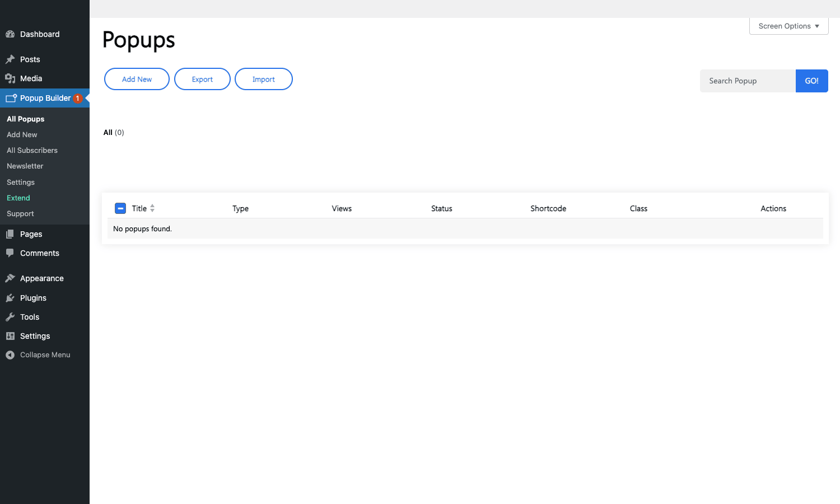
Task: Click the Settings sliders icon
Action: coord(10,336)
